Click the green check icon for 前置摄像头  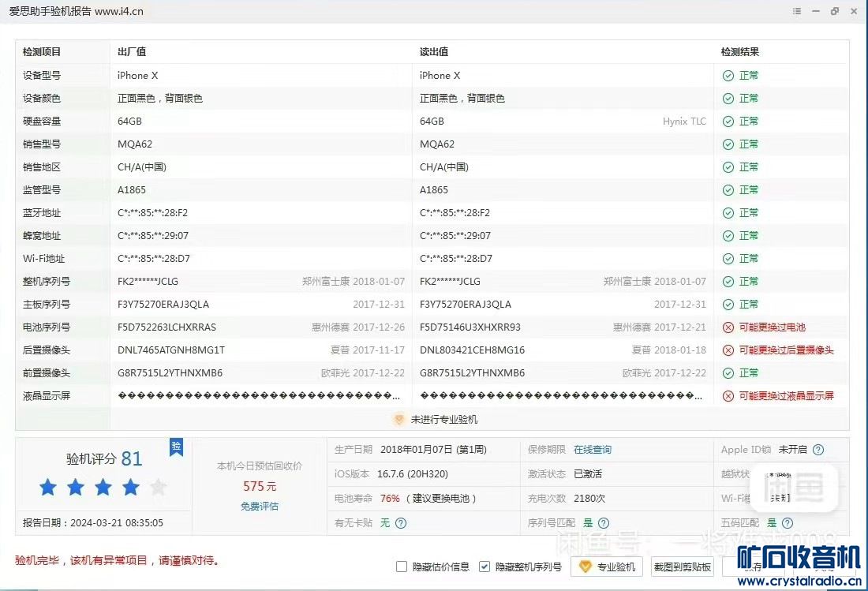click(x=728, y=373)
